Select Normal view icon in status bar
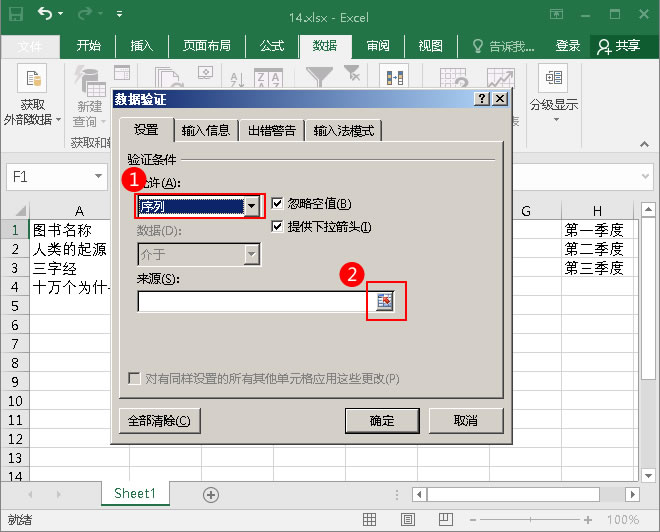Image resolution: width=660 pixels, height=532 pixels. (x=369, y=520)
